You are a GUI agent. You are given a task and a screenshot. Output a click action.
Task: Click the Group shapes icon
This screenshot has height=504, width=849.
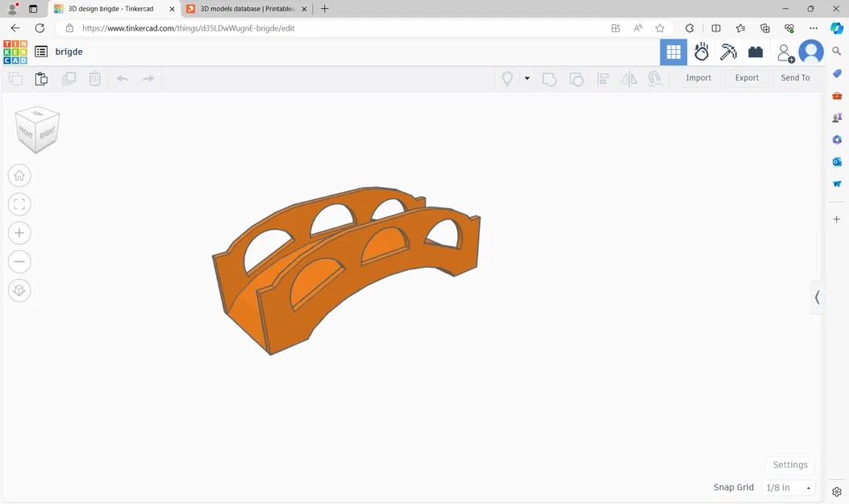point(549,78)
